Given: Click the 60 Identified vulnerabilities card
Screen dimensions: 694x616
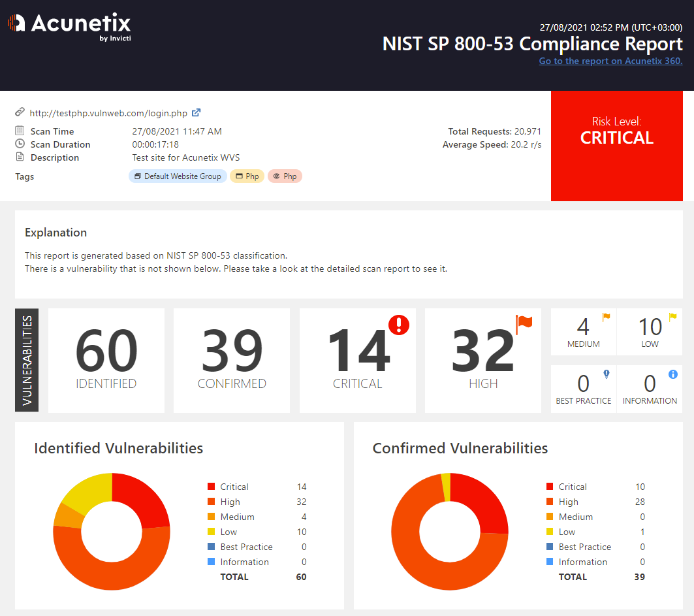Looking at the screenshot, I should coord(106,361).
